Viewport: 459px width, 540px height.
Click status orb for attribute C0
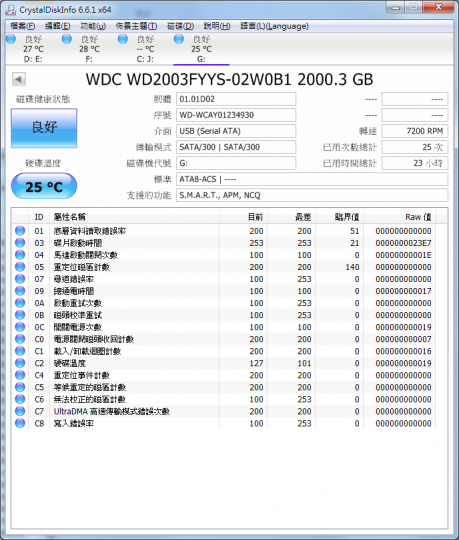(x=20, y=339)
